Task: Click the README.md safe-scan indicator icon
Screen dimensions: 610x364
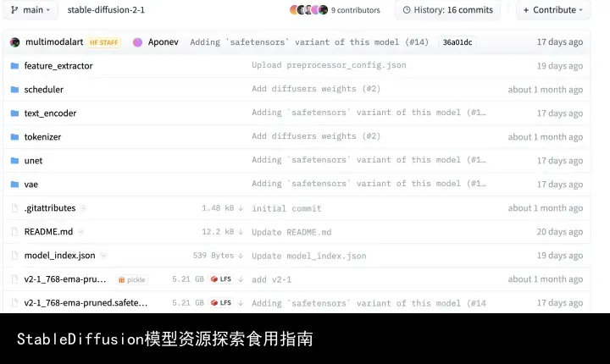Action: point(80,232)
